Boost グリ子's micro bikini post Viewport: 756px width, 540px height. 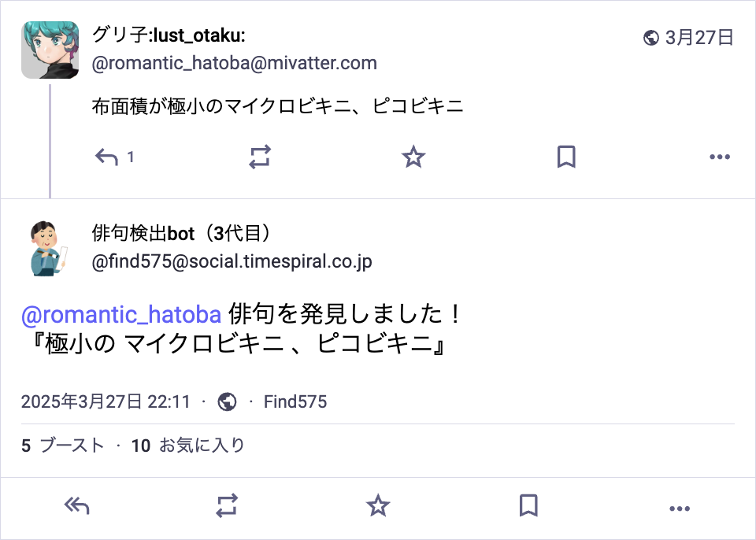click(260, 157)
